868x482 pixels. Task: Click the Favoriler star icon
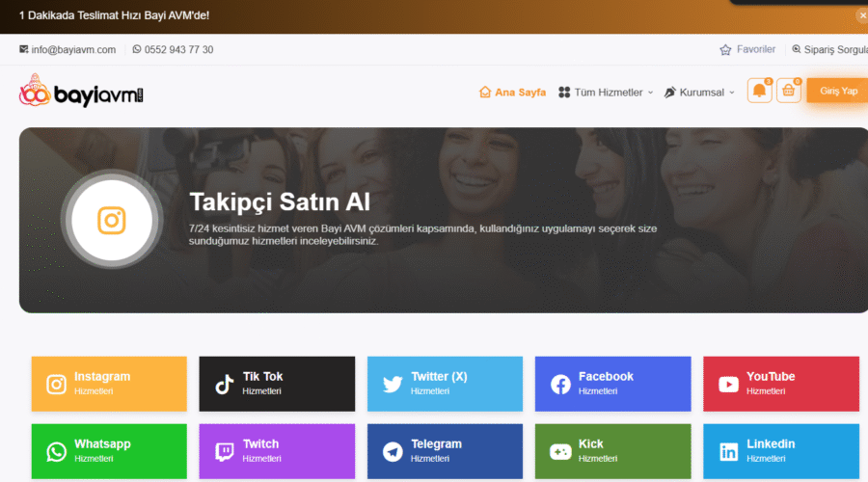pos(725,50)
